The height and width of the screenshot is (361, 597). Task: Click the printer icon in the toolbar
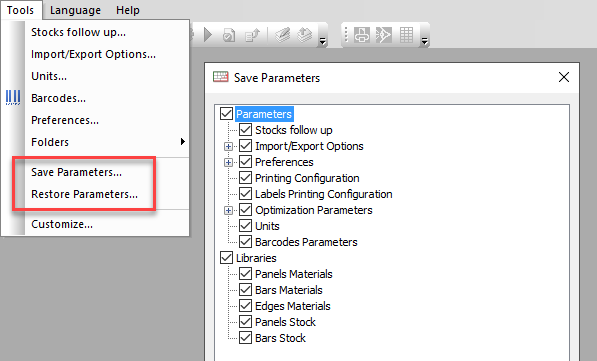click(362, 35)
